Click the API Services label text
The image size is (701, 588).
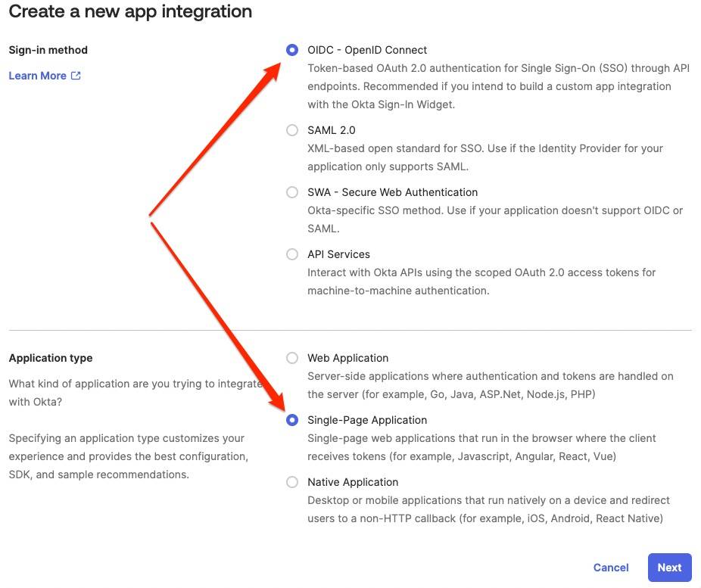click(338, 254)
